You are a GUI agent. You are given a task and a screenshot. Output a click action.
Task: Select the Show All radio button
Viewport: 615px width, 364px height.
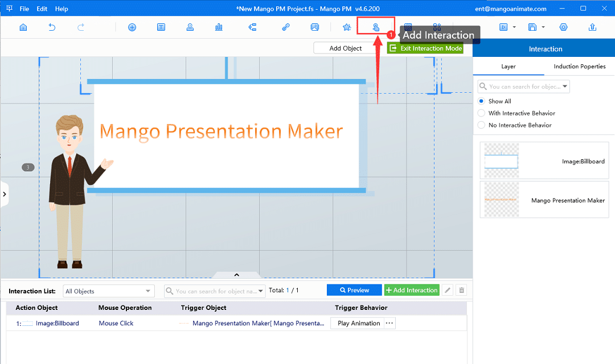coord(482,101)
